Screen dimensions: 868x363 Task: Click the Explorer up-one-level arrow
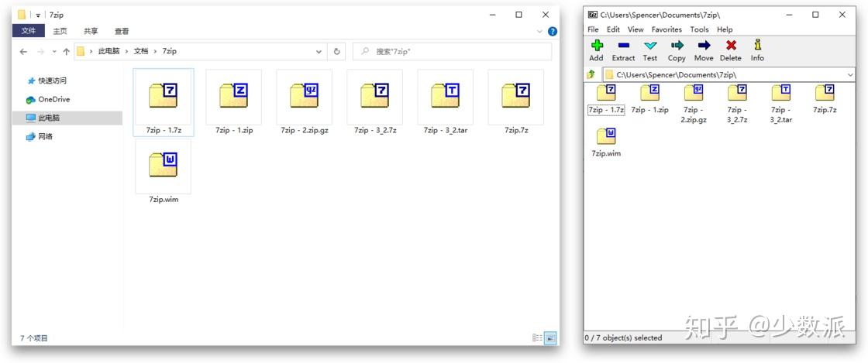click(67, 51)
